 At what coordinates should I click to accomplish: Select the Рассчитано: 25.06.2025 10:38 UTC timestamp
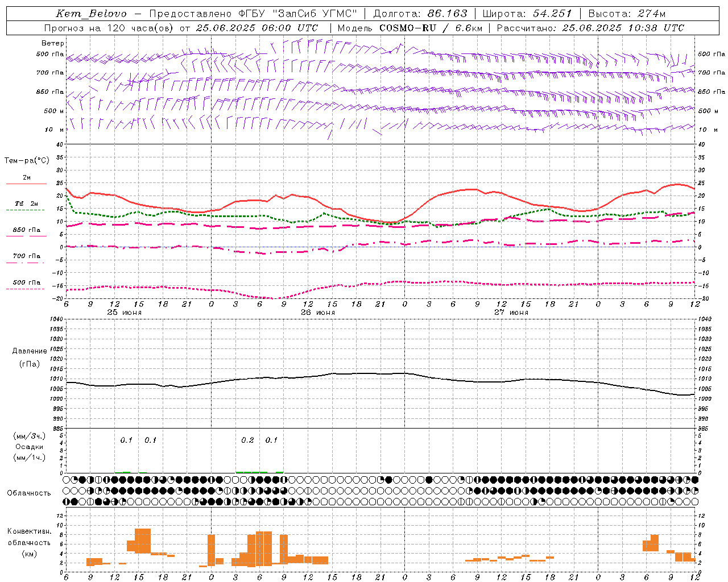(590, 28)
